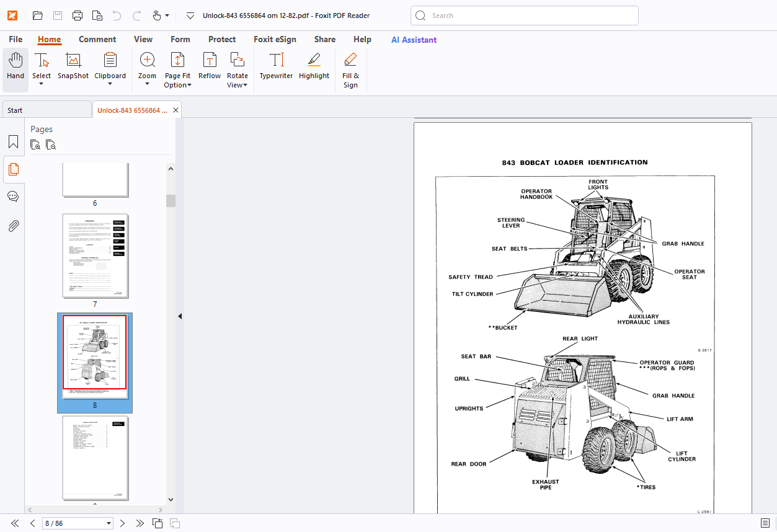
Task: Open the Foxit eSign tab
Action: pos(275,39)
